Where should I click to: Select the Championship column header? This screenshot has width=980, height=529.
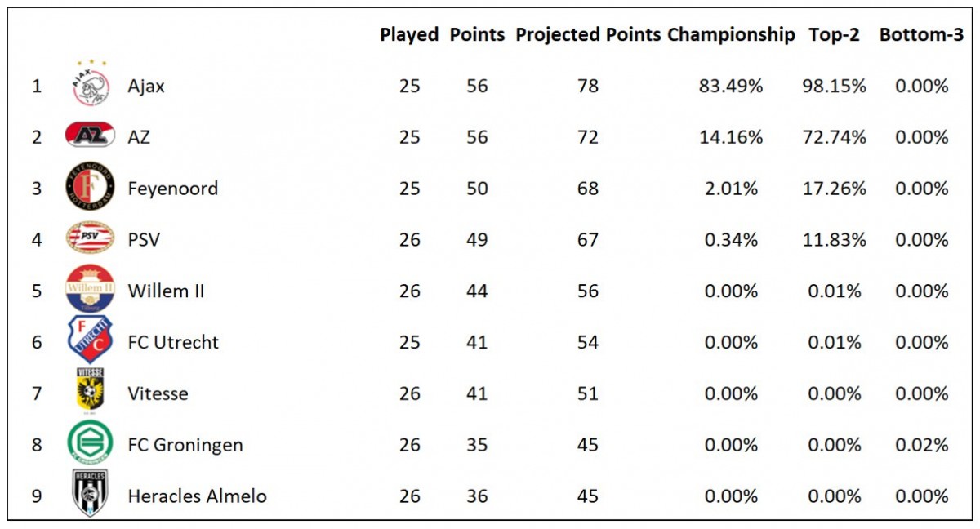click(x=731, y=35)
